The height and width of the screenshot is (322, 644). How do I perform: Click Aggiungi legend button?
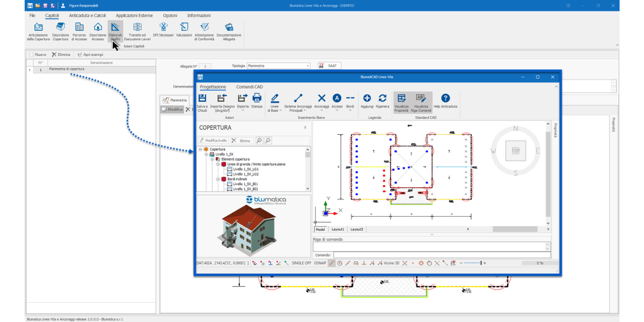click(x=367, y=101)
